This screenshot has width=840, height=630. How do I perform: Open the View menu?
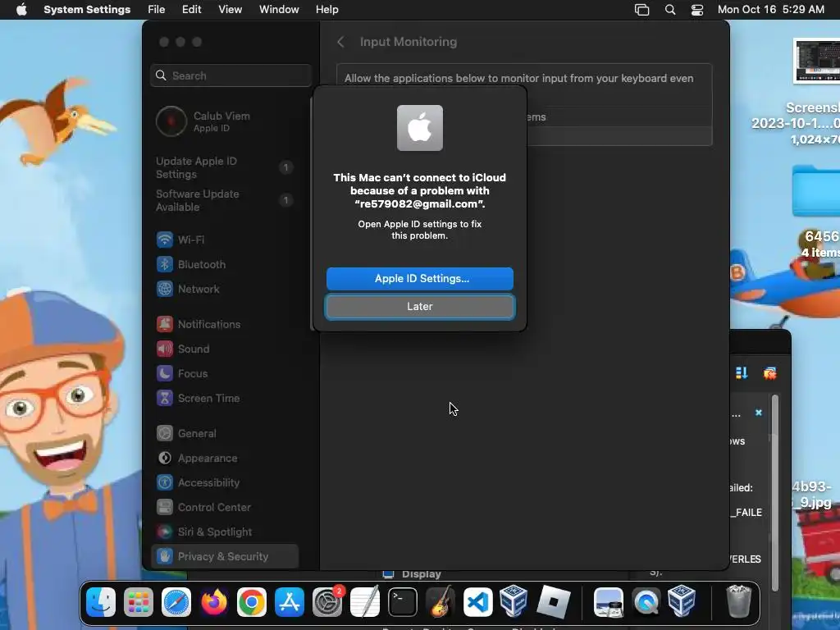pos(230,10)
